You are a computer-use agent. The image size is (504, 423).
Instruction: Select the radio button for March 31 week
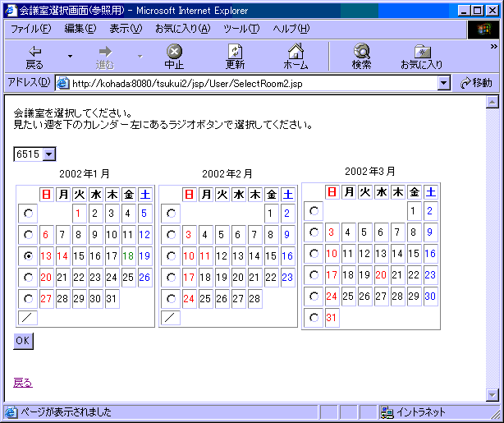(x=314, y=317)
